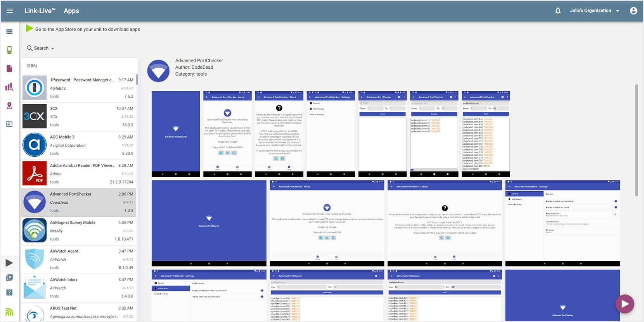Click the AKOS Test Net app icon

[35, 313]
